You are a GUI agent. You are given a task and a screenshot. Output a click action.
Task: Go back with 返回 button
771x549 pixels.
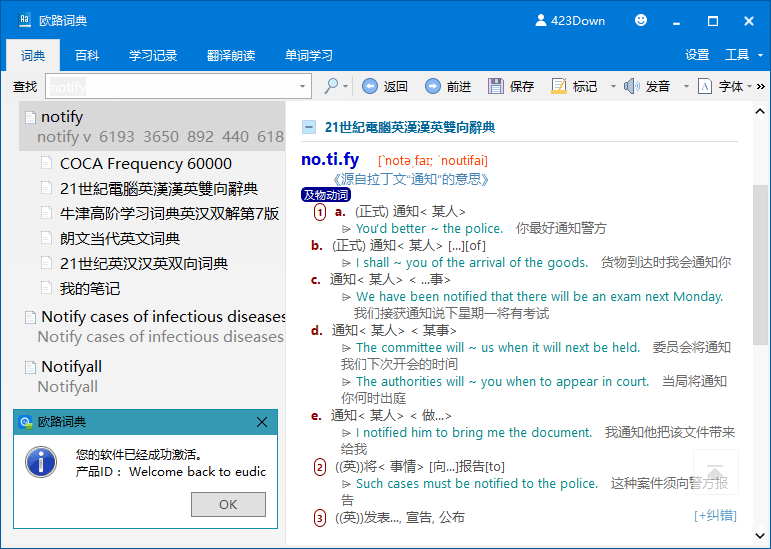point(385,87)
